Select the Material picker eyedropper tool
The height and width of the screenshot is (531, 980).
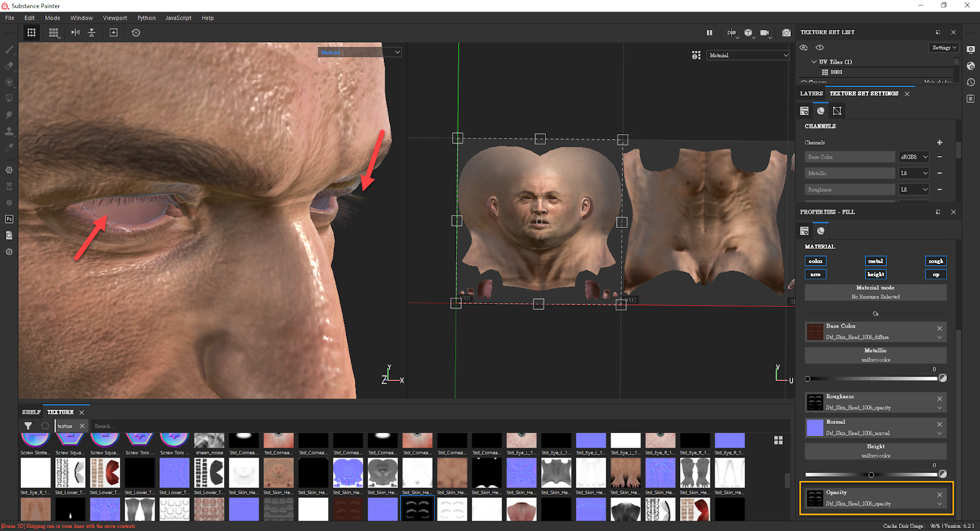(9, 148)
